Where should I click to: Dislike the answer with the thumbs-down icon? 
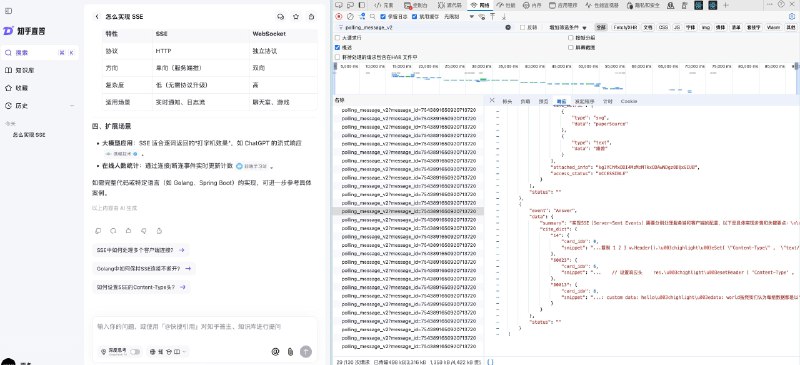tap(144, 231)
